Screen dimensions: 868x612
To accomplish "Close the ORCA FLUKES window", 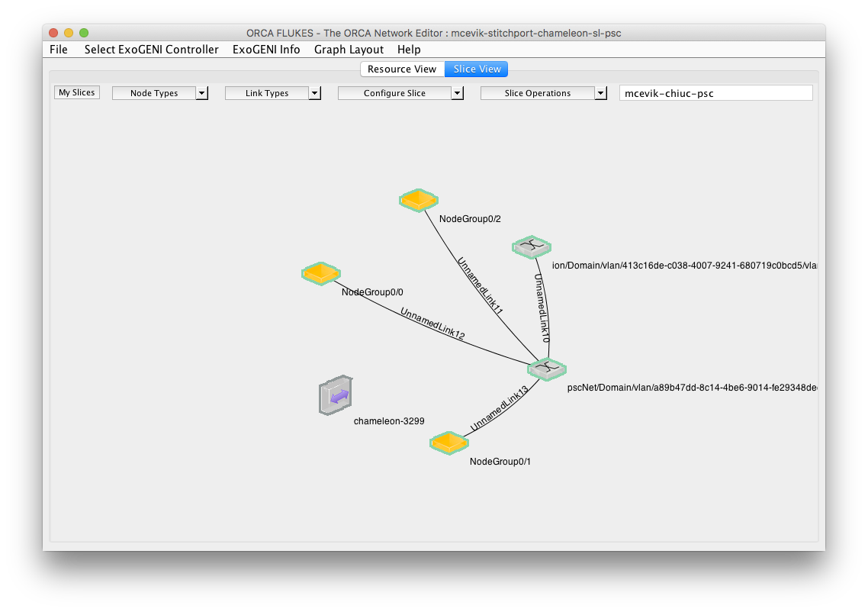I will pos(53,33).
